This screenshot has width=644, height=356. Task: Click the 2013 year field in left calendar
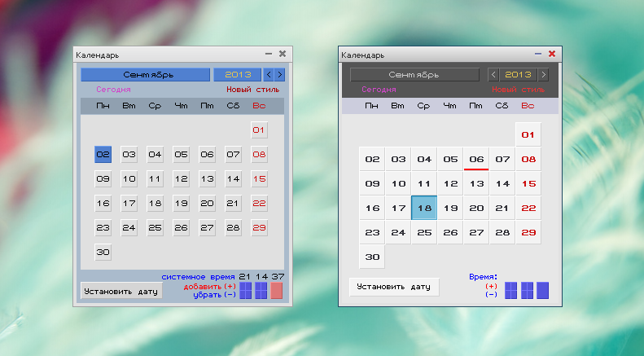tap(237, 75)
